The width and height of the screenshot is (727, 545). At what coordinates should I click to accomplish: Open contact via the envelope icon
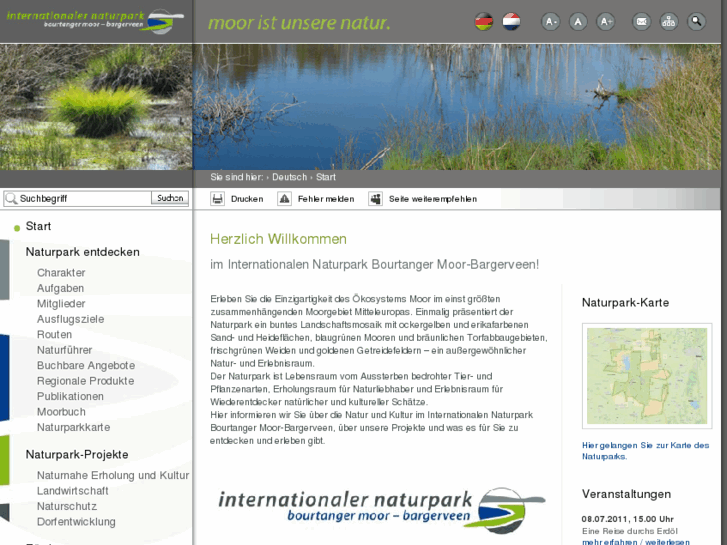coord(642,22)
